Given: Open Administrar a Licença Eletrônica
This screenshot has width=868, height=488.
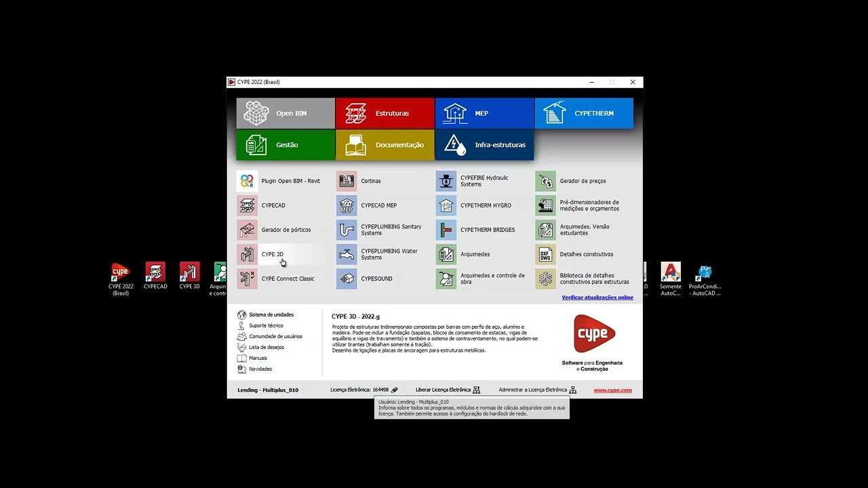Looking at the screenshot, I should click(538, 390).
